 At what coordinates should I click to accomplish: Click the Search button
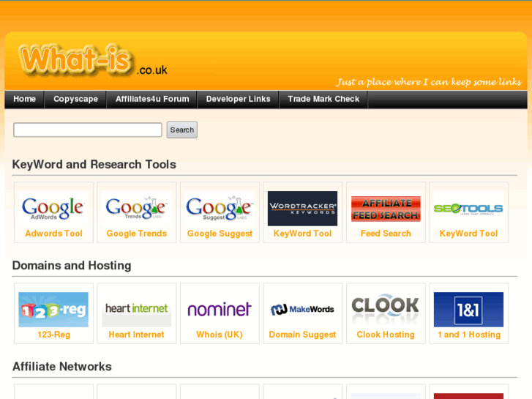[182, 130]
